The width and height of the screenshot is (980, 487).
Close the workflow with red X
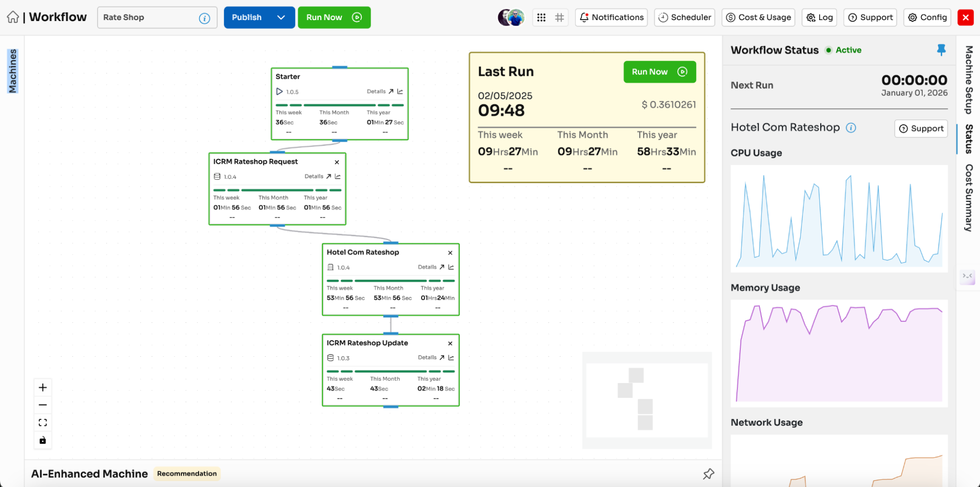pos(965,18)
